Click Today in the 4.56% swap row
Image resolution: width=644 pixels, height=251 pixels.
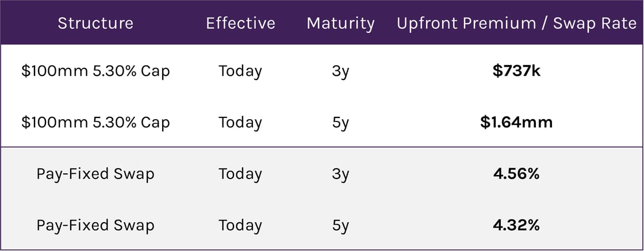[240, 174]
